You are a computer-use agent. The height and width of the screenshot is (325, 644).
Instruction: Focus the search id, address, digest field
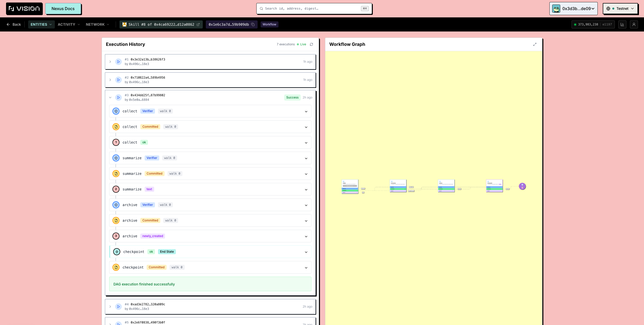[314, 9]
